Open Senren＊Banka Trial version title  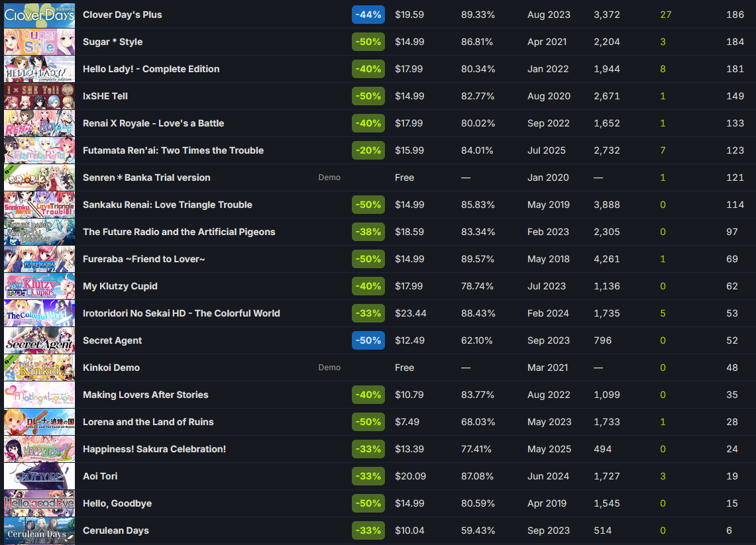click(146, 178)
